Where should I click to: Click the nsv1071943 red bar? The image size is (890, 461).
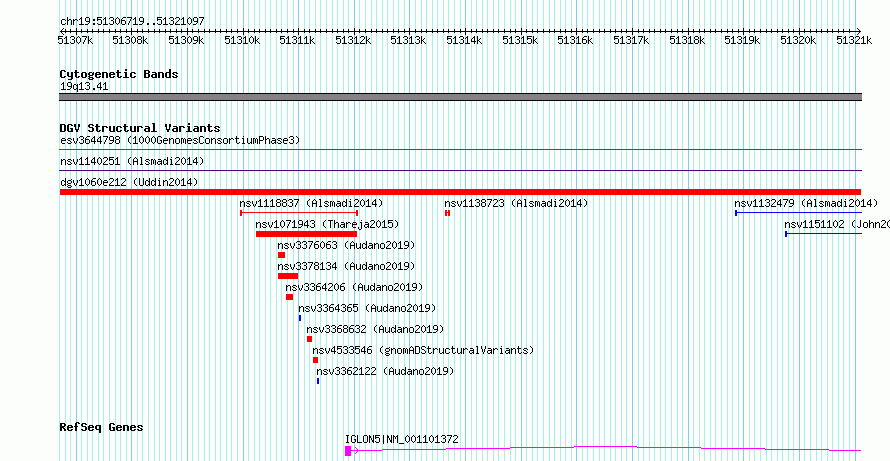tap(307, 234)
